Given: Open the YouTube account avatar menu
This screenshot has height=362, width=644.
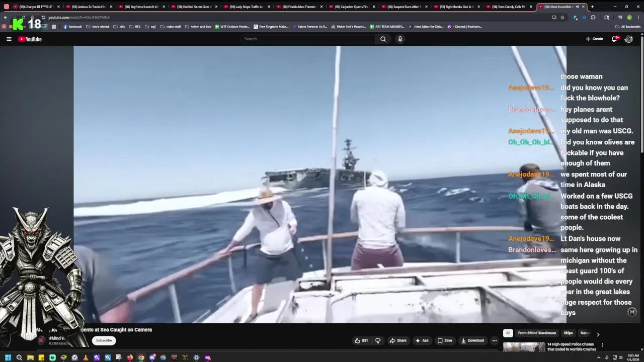Looking at the screenshot, I should (x=628, y=39).
